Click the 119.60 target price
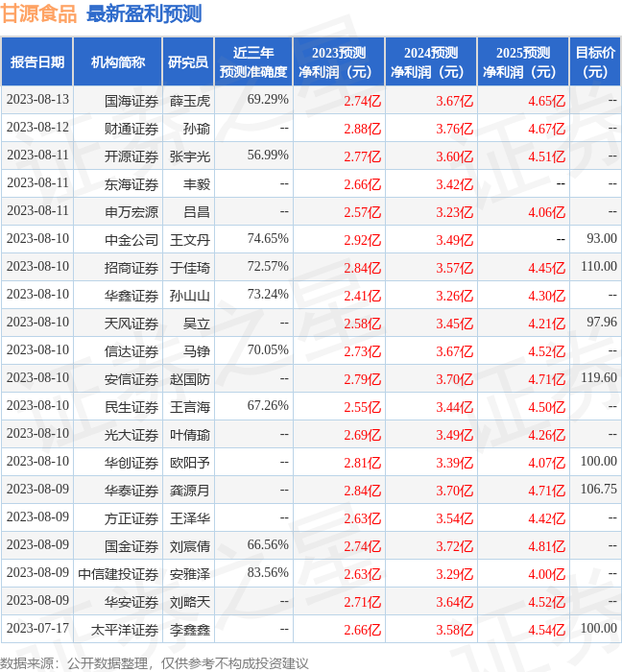This screenshot has width=622, height=672. pos(599,378)
